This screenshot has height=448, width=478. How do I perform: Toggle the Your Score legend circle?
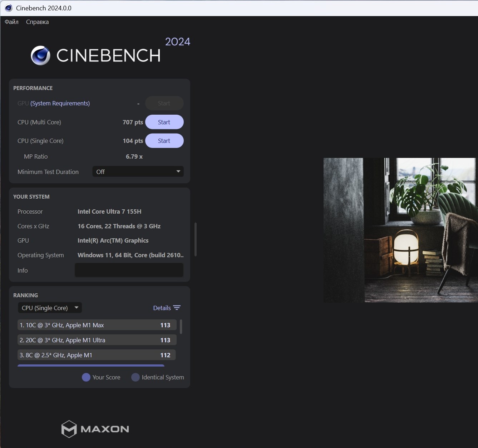tap(86, 377)
